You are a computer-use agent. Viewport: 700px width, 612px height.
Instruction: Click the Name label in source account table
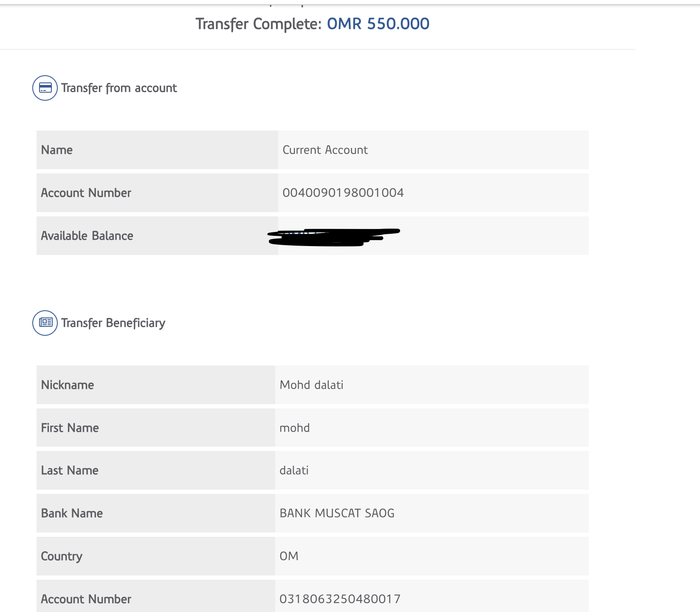pyautogui.click(x=57, y=150)
